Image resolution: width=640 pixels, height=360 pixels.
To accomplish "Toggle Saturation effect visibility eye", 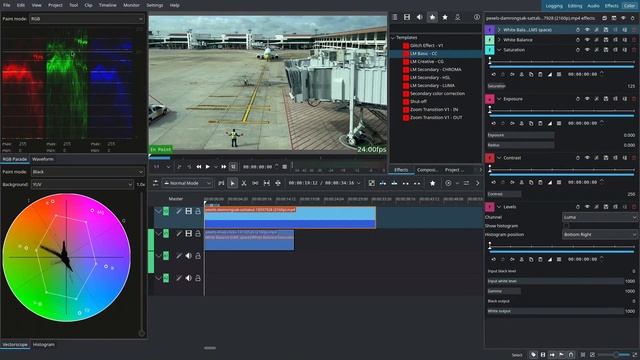I will [x=587, y=50].
